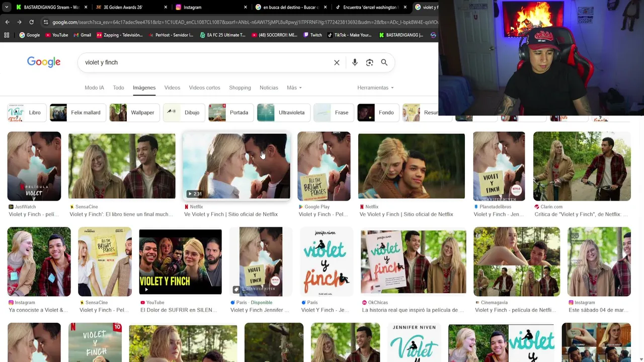Open the Noticias results tab

click(269, 87)
